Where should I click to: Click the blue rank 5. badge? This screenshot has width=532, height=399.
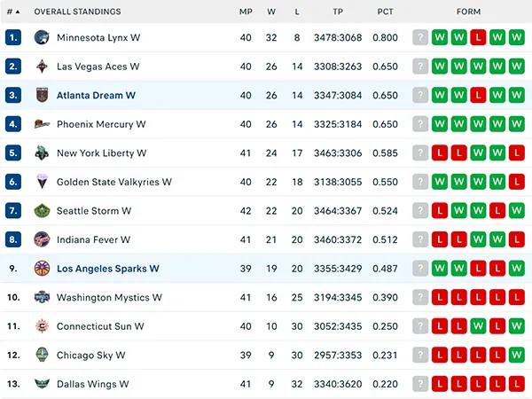pos(13,153)
